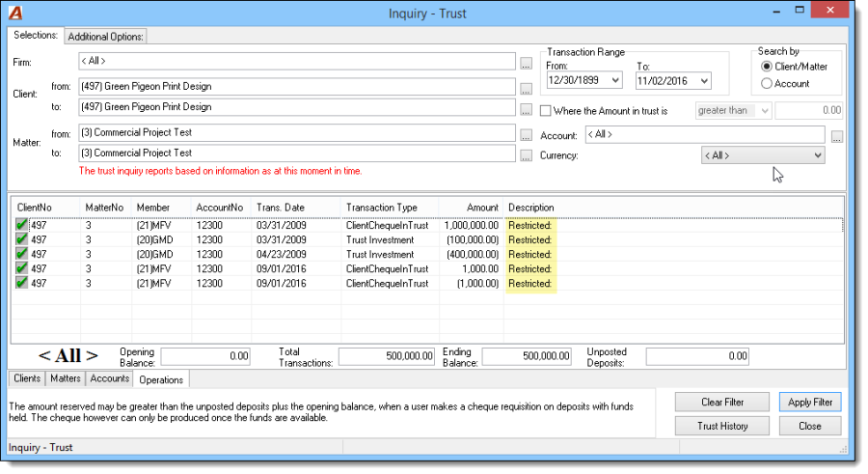The height and width of the screenshot is (474, 868).
Task: Click Apply Filter button
Action: pos(810,402)
